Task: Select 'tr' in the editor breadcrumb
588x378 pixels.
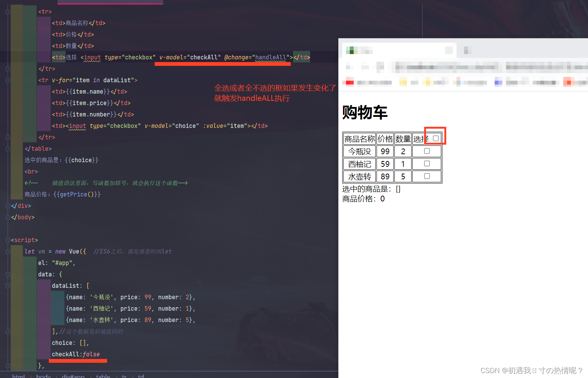Action: point(124,376)
